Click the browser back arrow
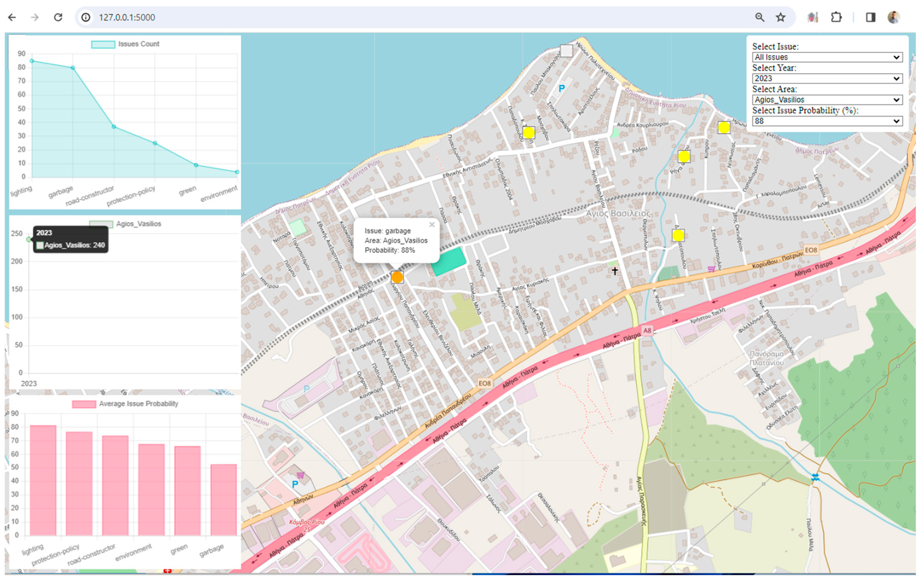 click(x=12, y=17)
